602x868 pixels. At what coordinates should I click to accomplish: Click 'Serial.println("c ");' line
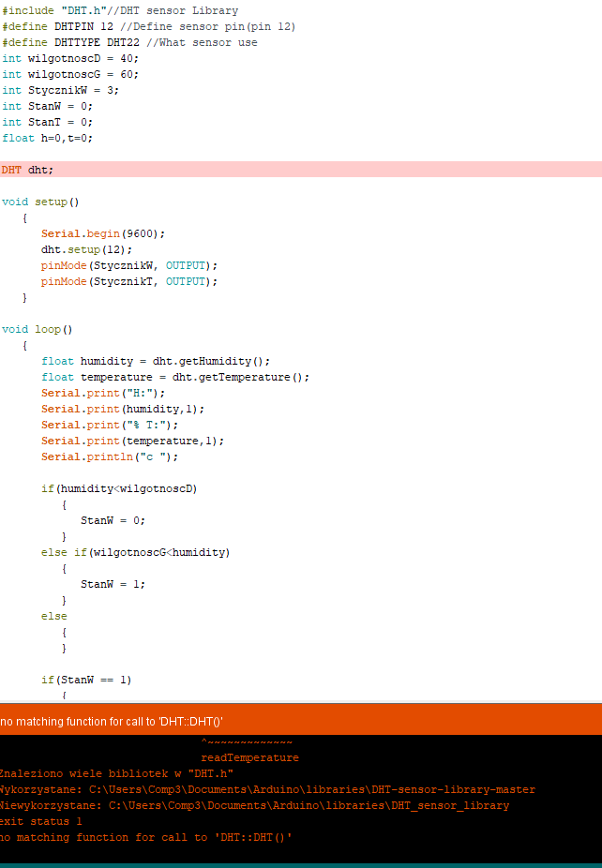pos(110,457)
